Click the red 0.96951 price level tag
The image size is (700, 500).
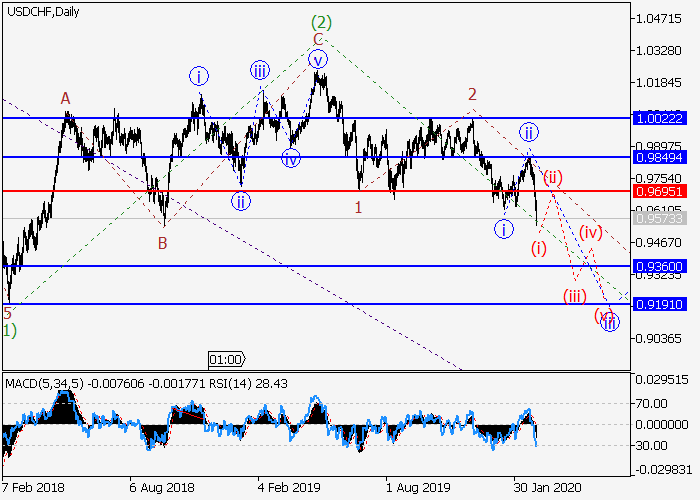[x=658, y=190]
